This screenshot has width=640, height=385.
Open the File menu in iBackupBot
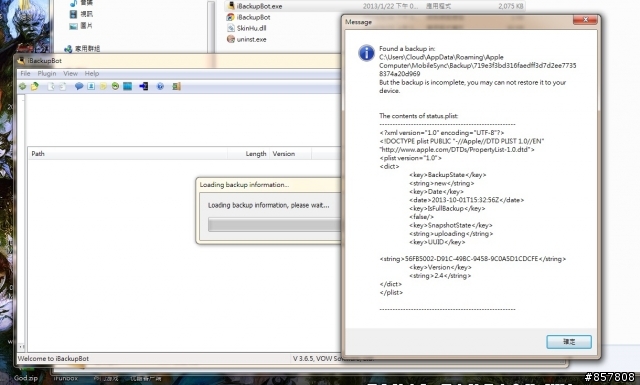[x=25, y=73]
